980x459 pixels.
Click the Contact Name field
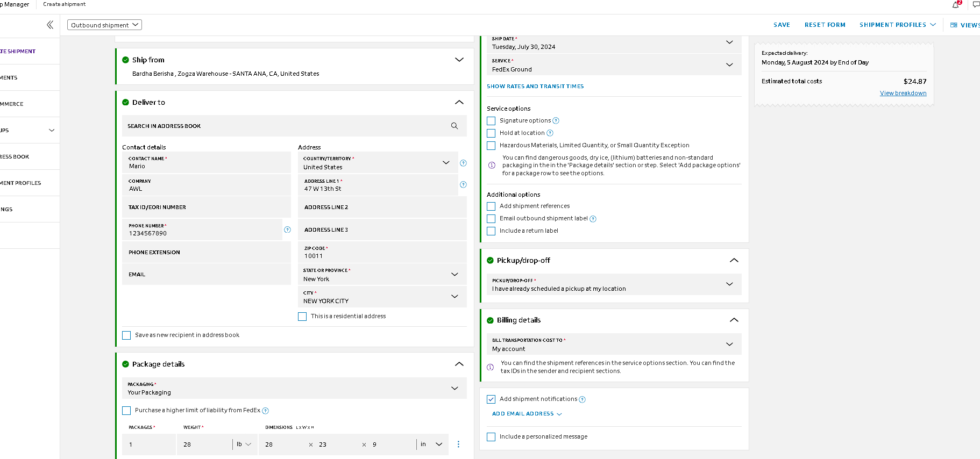(x=207, y=162)
